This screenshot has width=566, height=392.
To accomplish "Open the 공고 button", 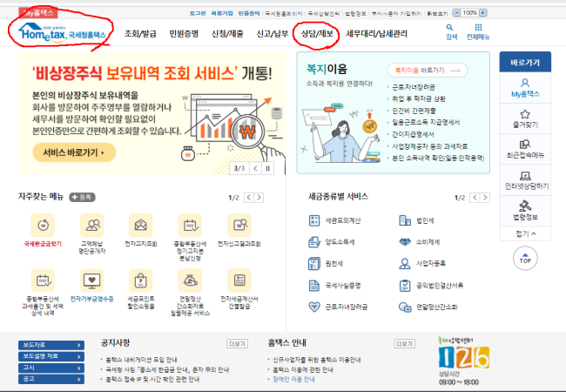I will [x=51, y=379].
